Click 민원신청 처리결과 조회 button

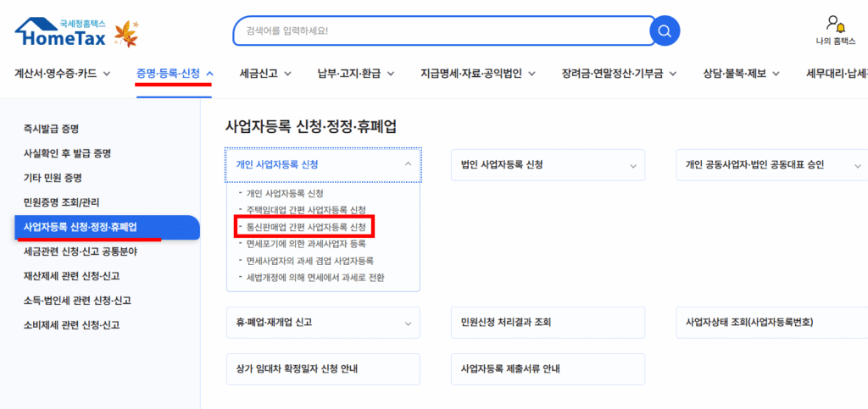click(x=548, y=323)
